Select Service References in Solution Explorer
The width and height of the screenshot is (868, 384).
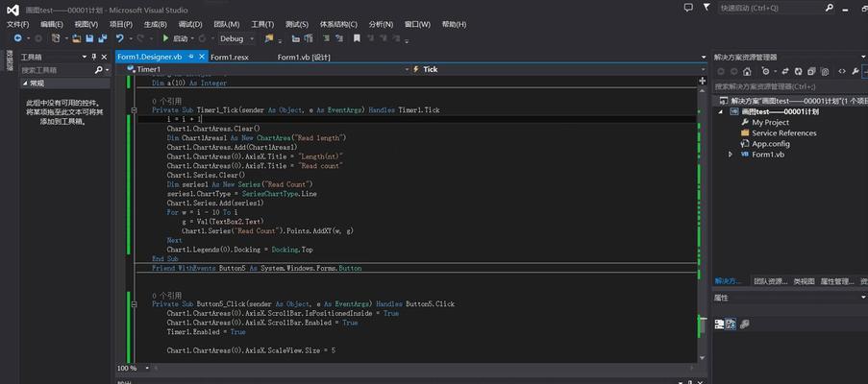click(x=783, y=133)
